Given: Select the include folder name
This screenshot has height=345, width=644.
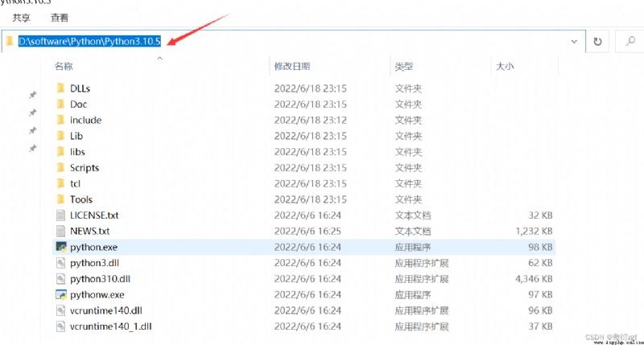Looking at the screenshot, I should 86,120.
